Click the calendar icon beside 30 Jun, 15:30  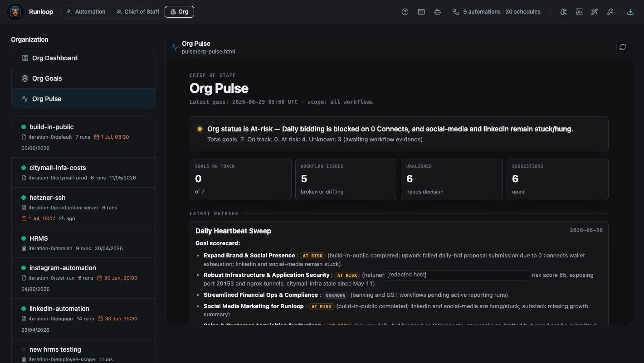click(x=101, y=319)
